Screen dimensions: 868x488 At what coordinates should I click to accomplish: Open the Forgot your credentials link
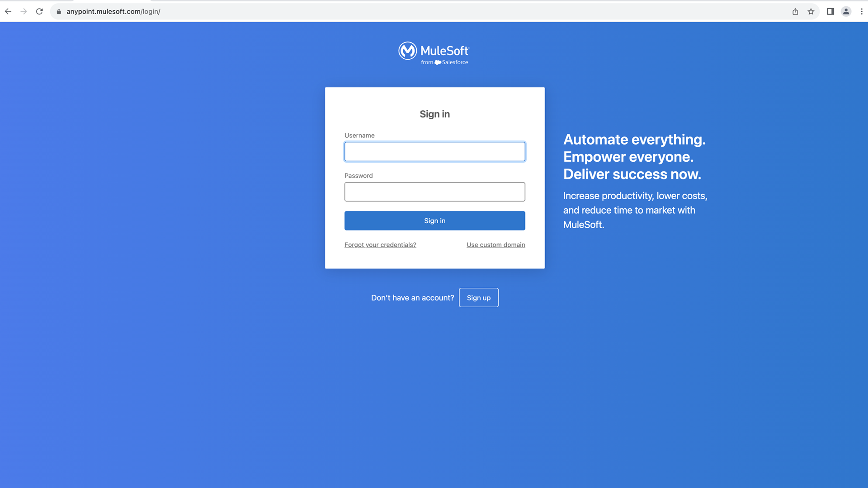(x=380, y=244)
